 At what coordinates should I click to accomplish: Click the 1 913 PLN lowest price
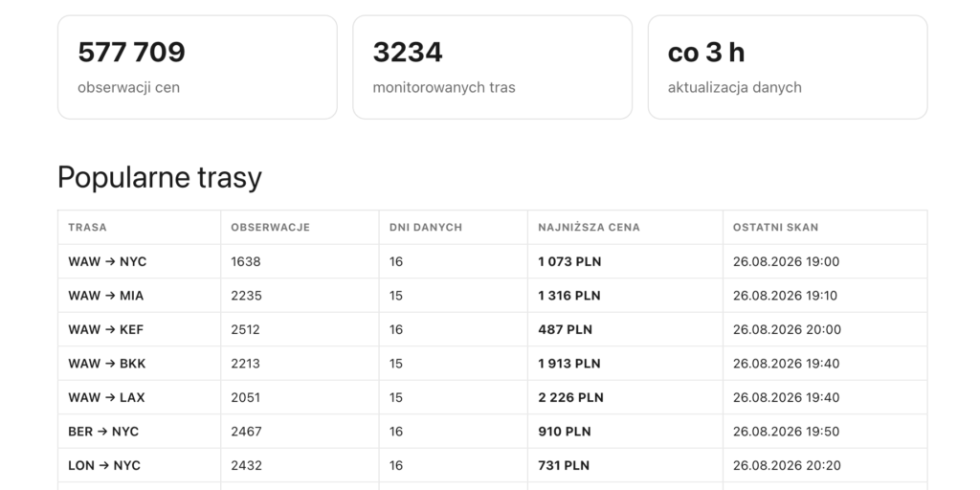coord(568,364)
